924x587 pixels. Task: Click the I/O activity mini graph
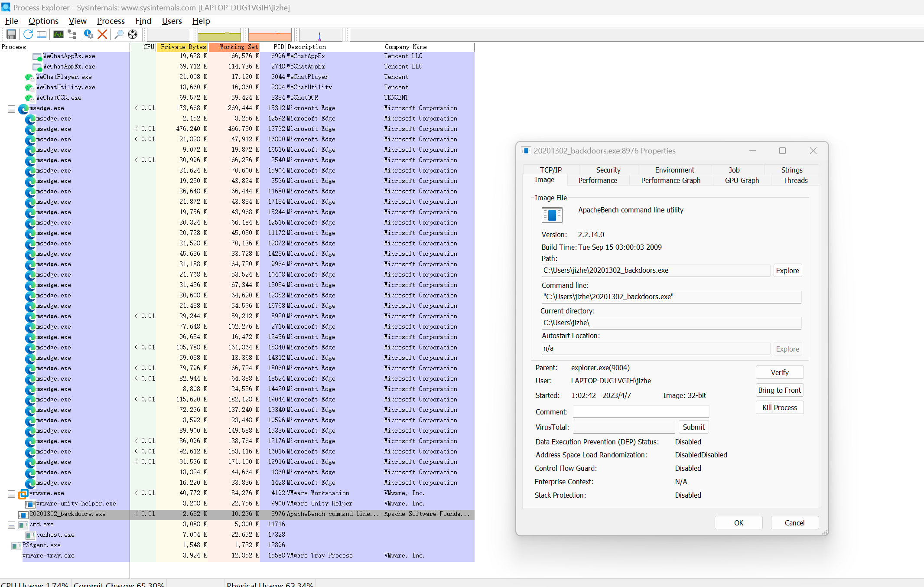tap(320, 34)
